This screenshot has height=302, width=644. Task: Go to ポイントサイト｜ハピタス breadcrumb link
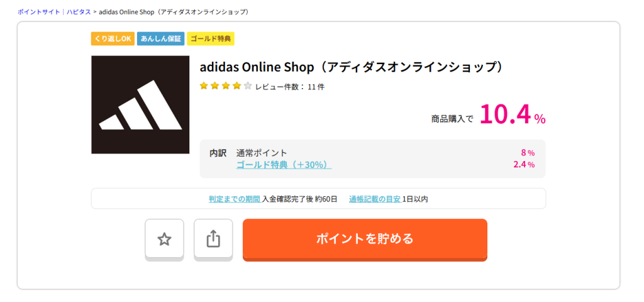[54, 11]
